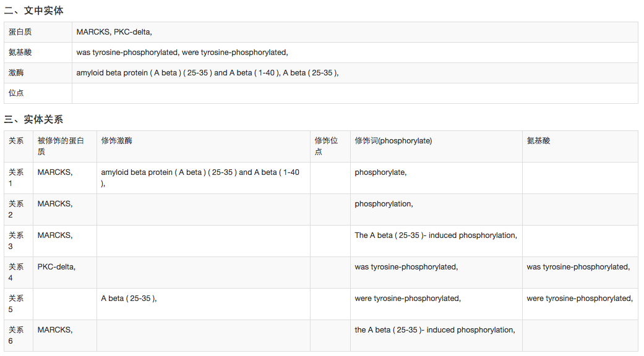This screenshot has width=644, height=356.
Task: Click the "修饰位点" column header
Action: pos(326,146)
